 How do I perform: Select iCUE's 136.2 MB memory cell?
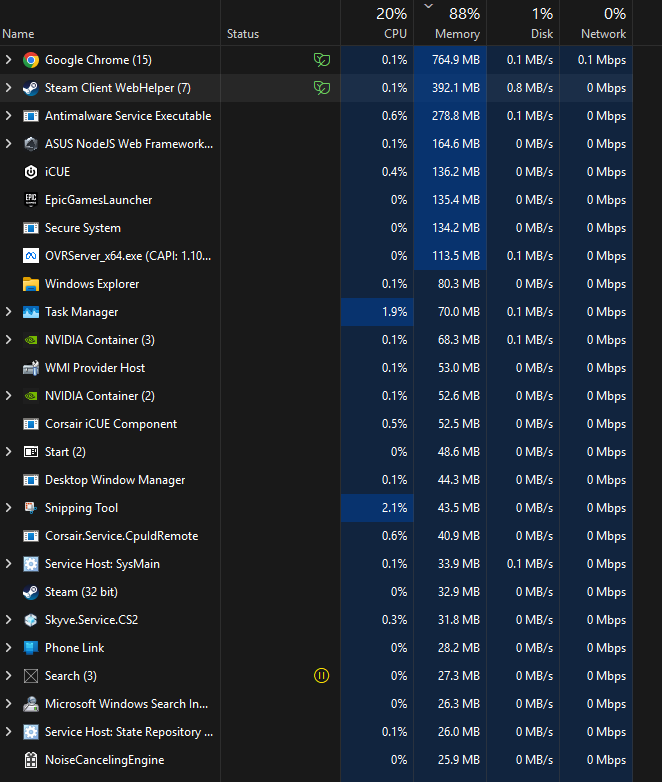pyautogui.click(x=450, y=172)
